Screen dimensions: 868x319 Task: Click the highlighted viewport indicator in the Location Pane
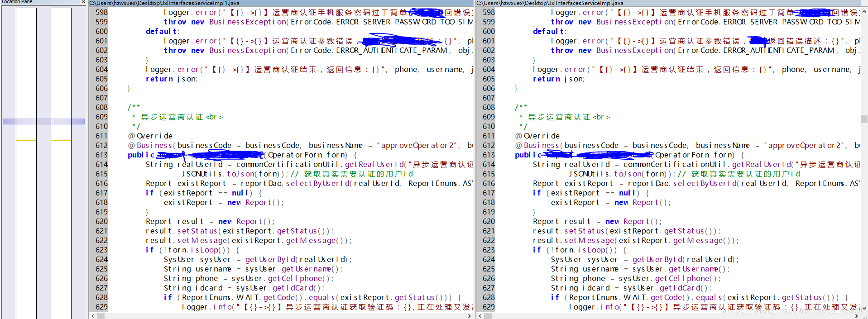pos(44,121)
